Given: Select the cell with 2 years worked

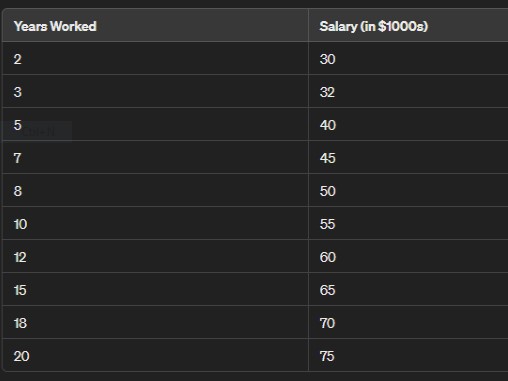Looking at the screenshot, I should pos(155,58).
